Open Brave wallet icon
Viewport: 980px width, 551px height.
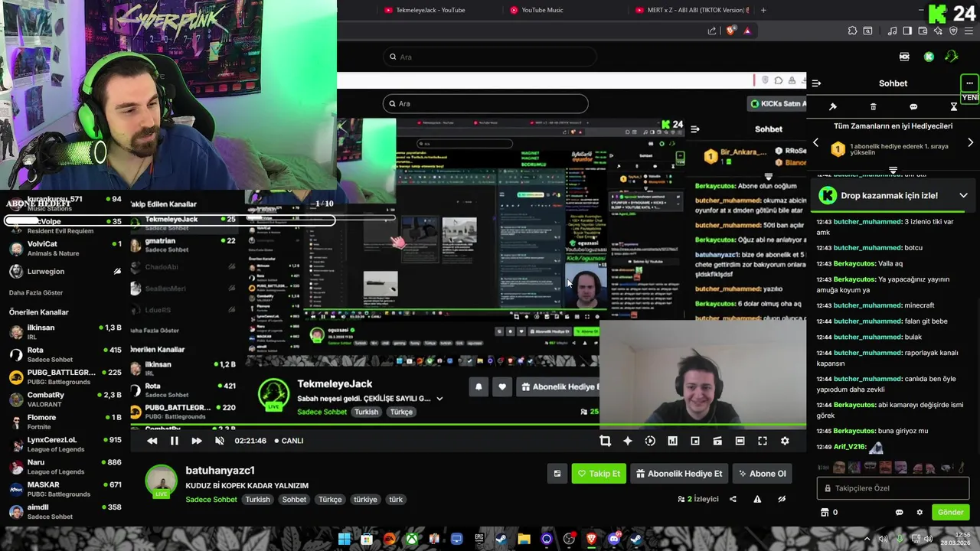923,31
